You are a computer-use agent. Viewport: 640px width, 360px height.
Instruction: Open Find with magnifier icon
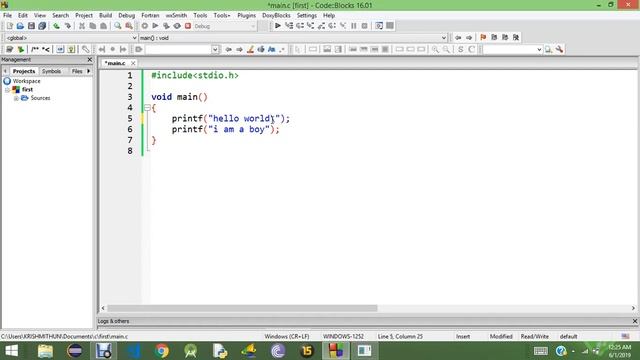(x=118, y=26)
